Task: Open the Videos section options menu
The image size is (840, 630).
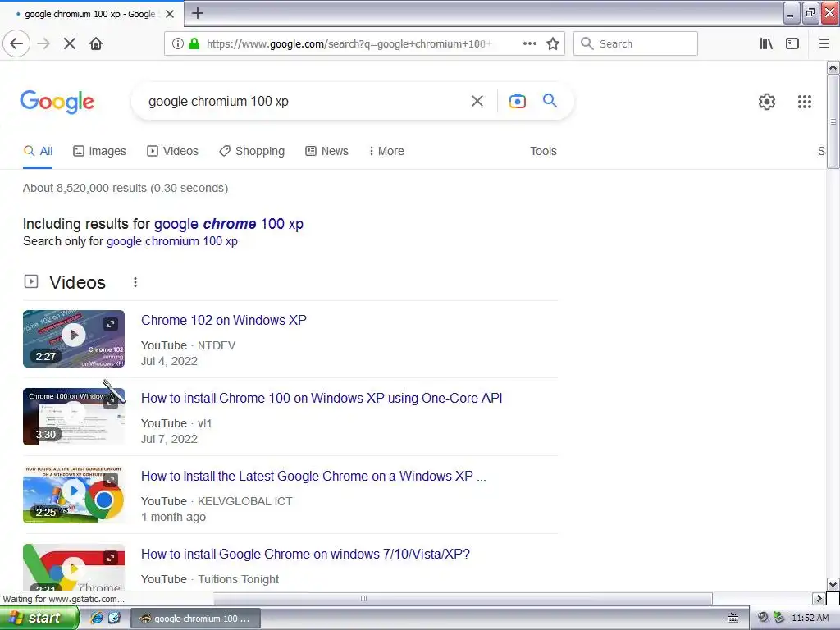Action: click(135, 282)
